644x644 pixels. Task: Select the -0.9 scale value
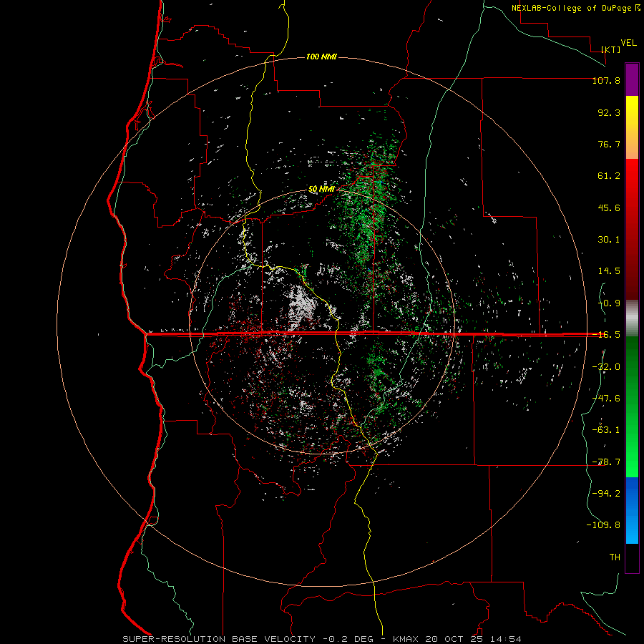coord(609,303)
